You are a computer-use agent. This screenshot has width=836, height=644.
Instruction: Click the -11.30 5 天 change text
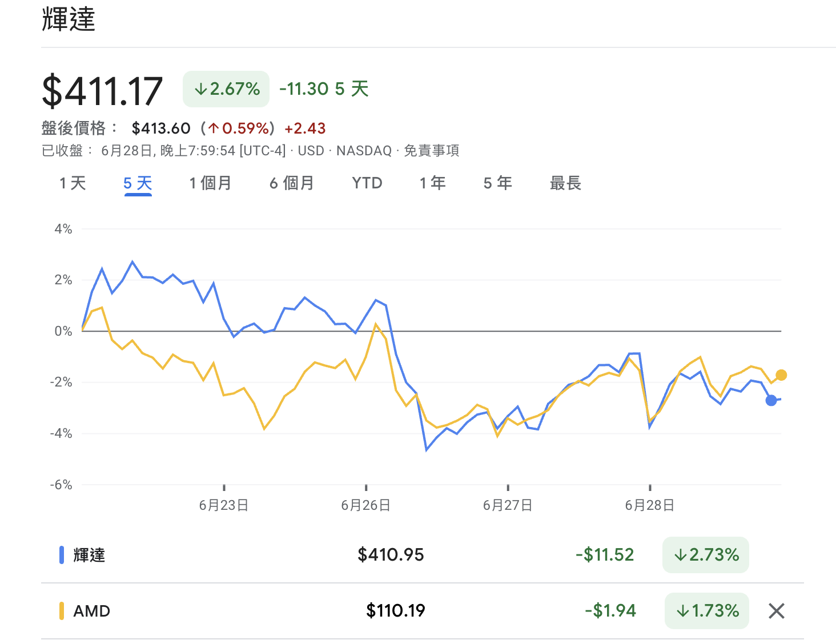(324, 89)
